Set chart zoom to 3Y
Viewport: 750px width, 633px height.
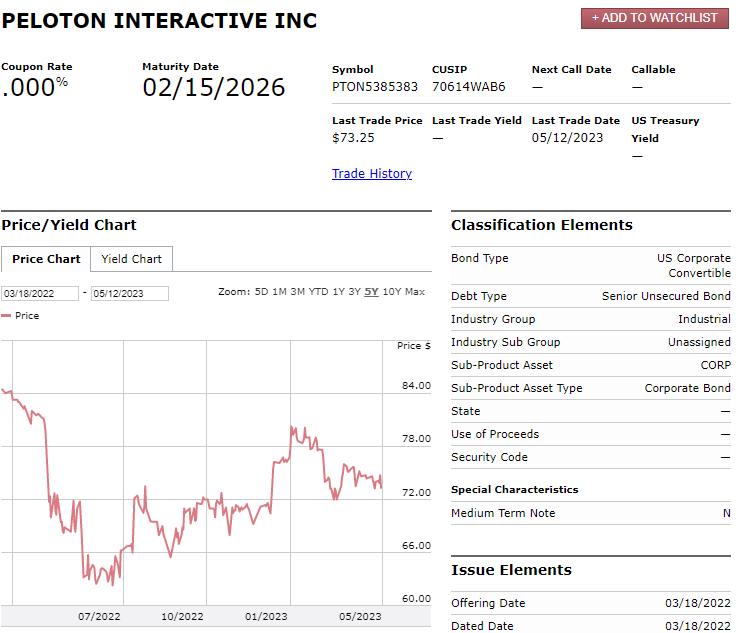[x=354, y=292]
